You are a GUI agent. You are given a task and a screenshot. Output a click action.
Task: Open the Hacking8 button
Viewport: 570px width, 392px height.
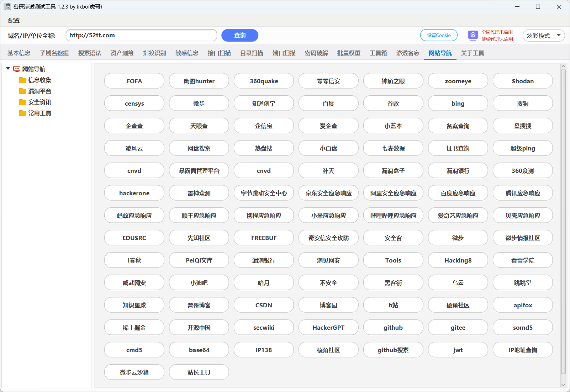point(458,260)
